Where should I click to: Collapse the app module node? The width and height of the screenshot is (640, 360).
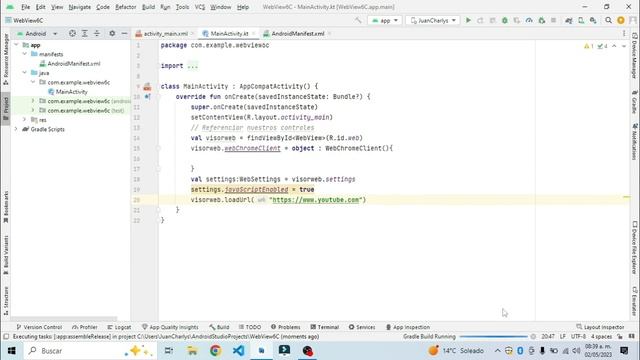coord(17,45)
